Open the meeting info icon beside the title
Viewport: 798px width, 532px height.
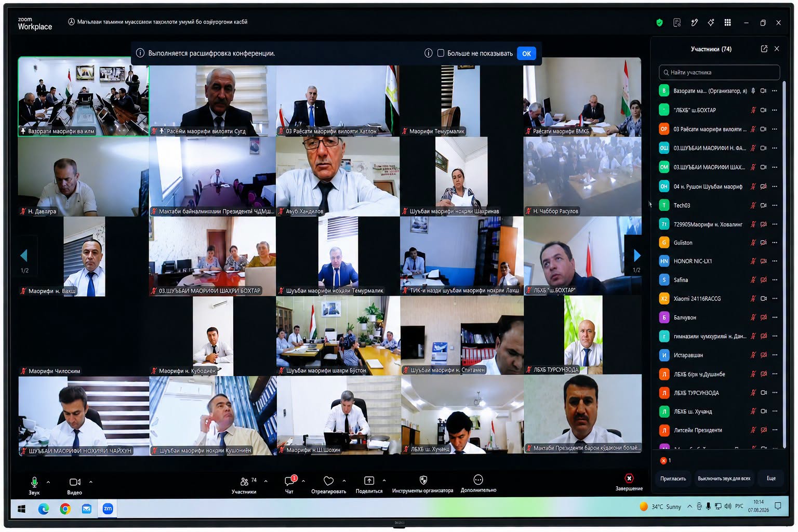71,22
